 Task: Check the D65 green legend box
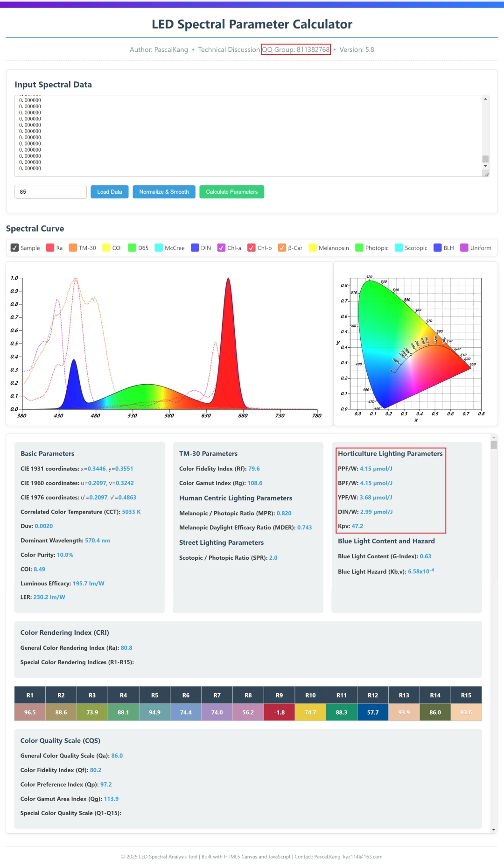[132, 247]
